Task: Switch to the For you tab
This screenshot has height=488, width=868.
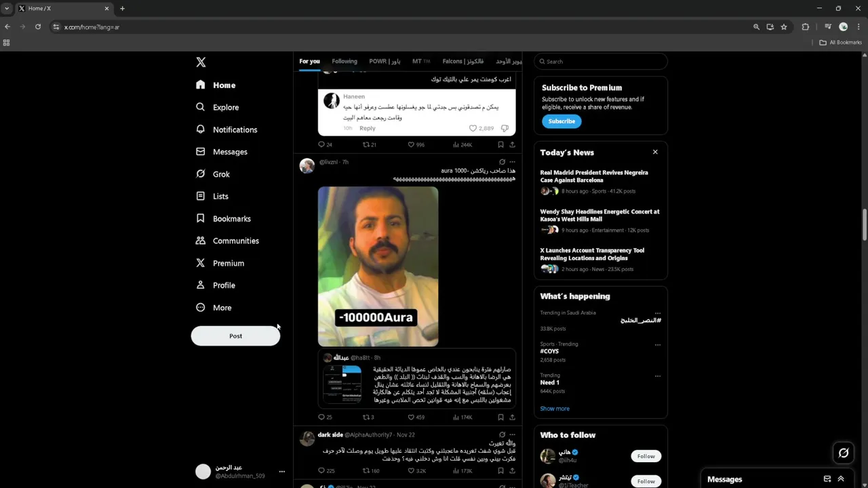Action: click(309, 61)
